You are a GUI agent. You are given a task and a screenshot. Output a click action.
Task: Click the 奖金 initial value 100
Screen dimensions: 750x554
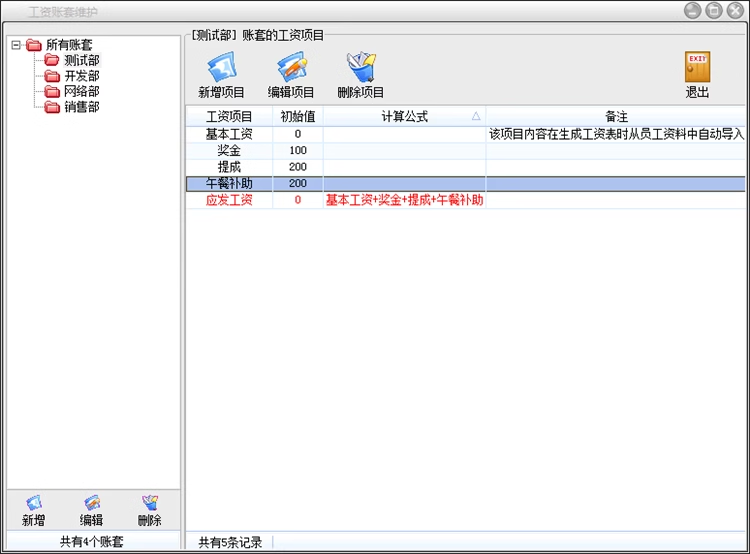click(298, 151)
